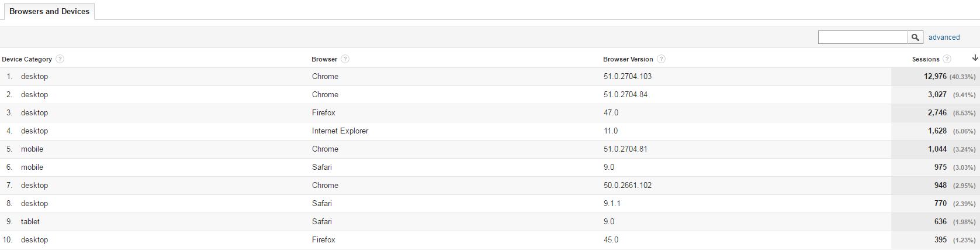Open Device Category help question icon
Screen dimensions: 980x250
pyautogui.click(x=60, y=59)
